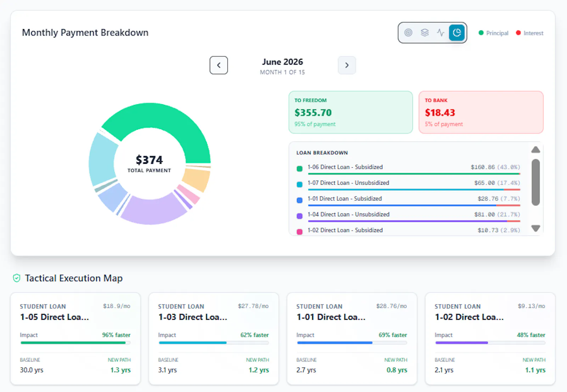Click the loan breakdown scroll-up arrow
The height and width of the screenshot is (392, 567).
tap(536, 150)
